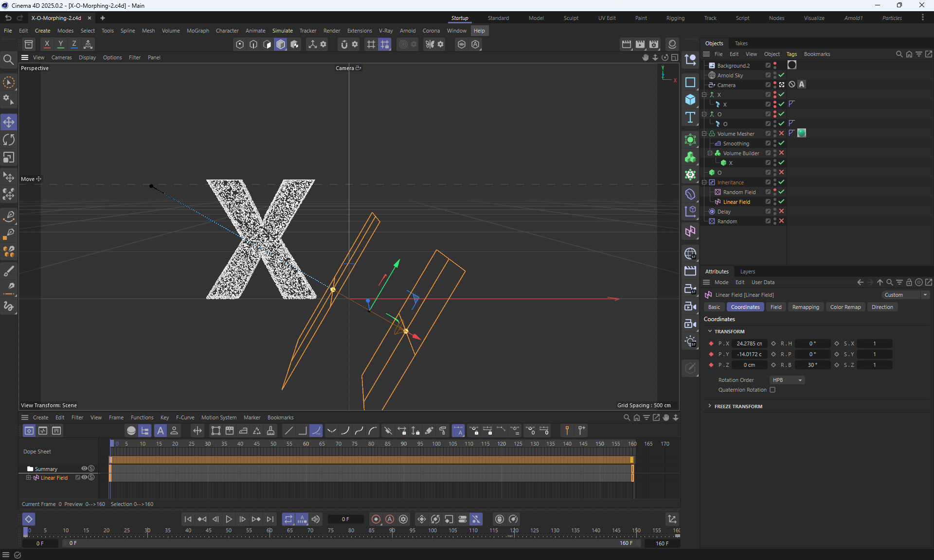
Task: Click the Cube primitive icon
Action: [x=690, y=100]
